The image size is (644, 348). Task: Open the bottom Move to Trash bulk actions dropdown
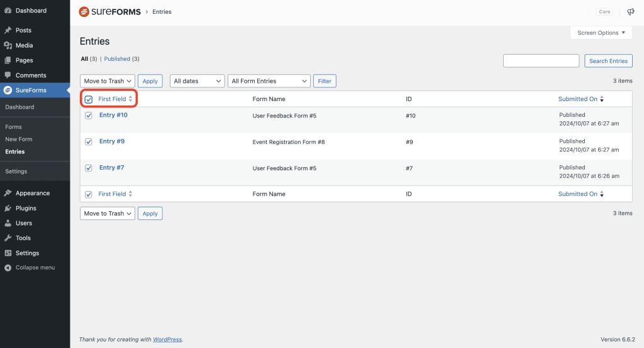coord(108,214)
